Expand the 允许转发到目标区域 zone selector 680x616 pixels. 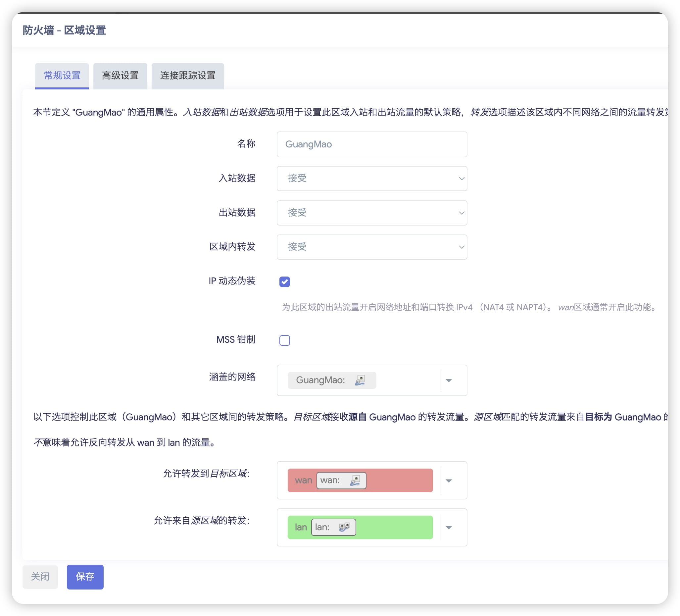tap(449, 481)
